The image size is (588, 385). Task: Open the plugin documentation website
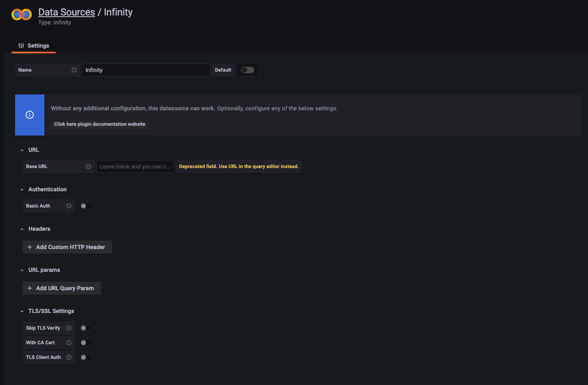pos(99,124)
